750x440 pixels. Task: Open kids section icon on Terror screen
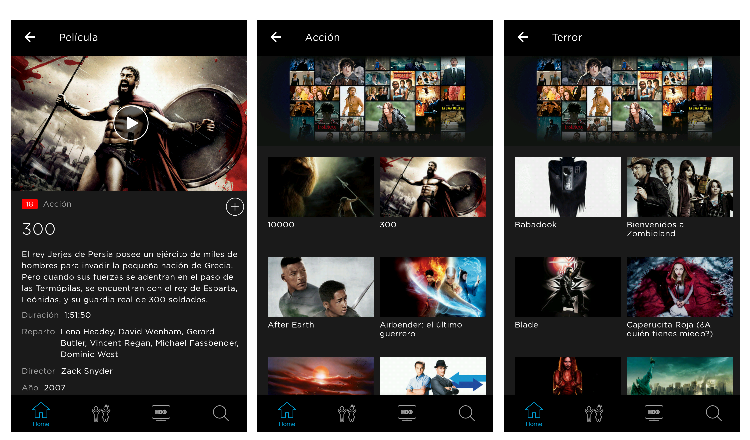[593, 413]
